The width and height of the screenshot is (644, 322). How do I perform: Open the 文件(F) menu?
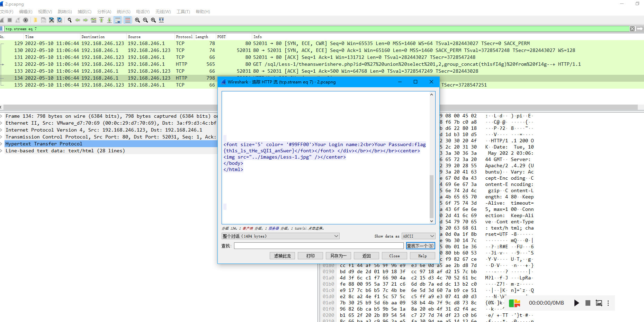[x=7, y=12]
